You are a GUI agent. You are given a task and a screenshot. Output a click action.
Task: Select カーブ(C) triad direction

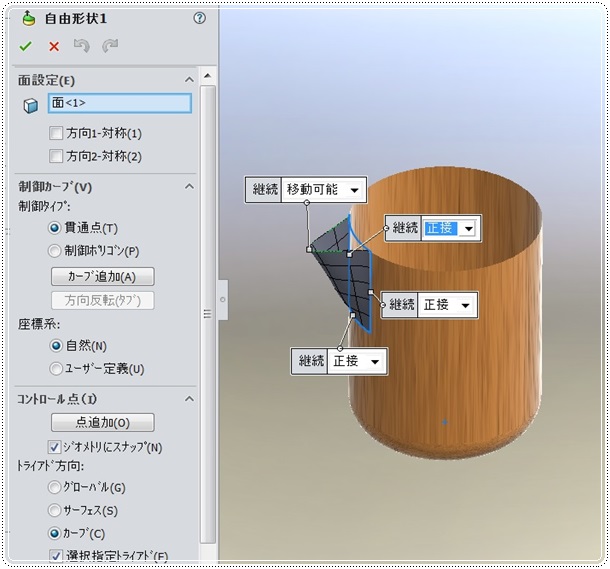click(x=54, y=533)
